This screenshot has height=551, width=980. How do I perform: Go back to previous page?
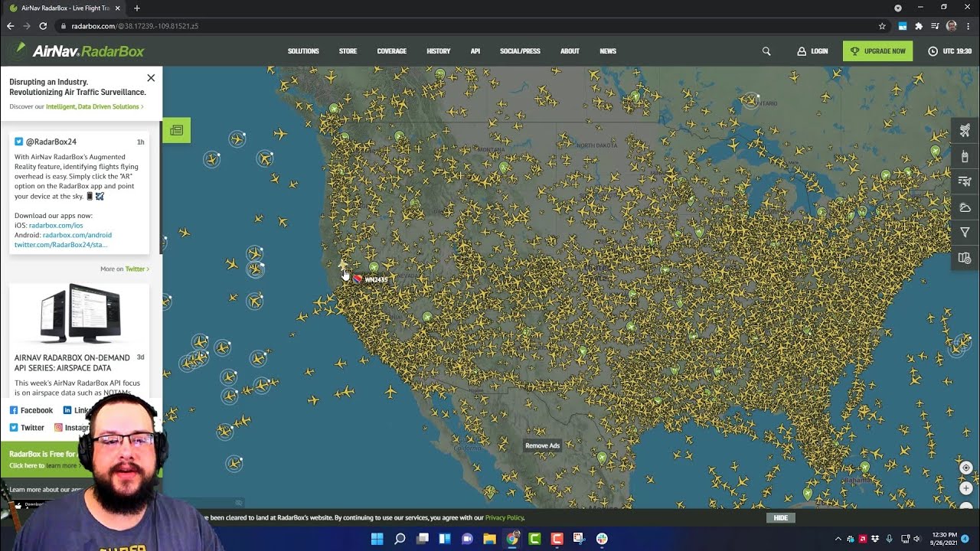click(x=10, y=26)
